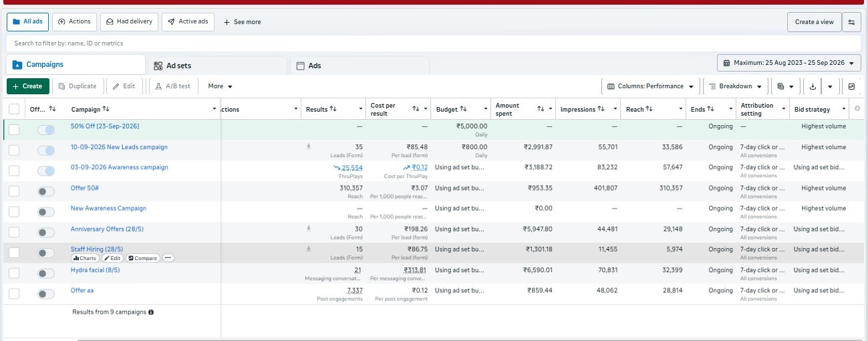Click download arrow in Anniversary Offers row
Image resolution: width=868 pixels, height=341 pixels.
point(309,229)
